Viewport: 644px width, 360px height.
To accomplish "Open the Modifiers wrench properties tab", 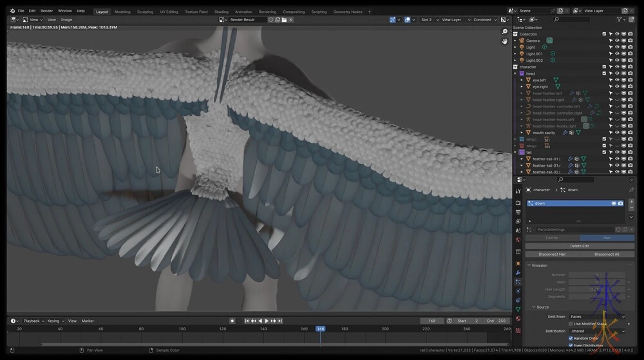I will [518, 272].
